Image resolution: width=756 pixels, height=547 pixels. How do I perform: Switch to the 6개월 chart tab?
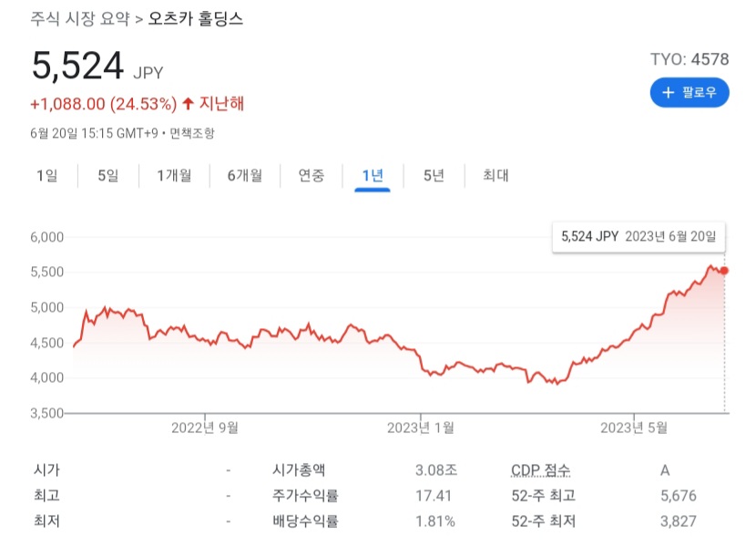[245, 175]
